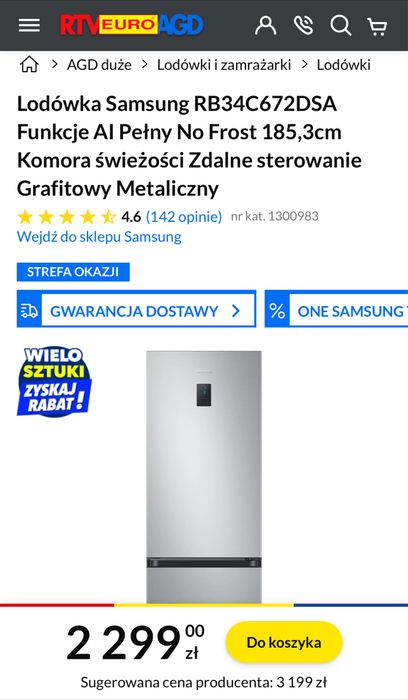Go to Lodówki breadcrumb category

[x=343, y=65]
